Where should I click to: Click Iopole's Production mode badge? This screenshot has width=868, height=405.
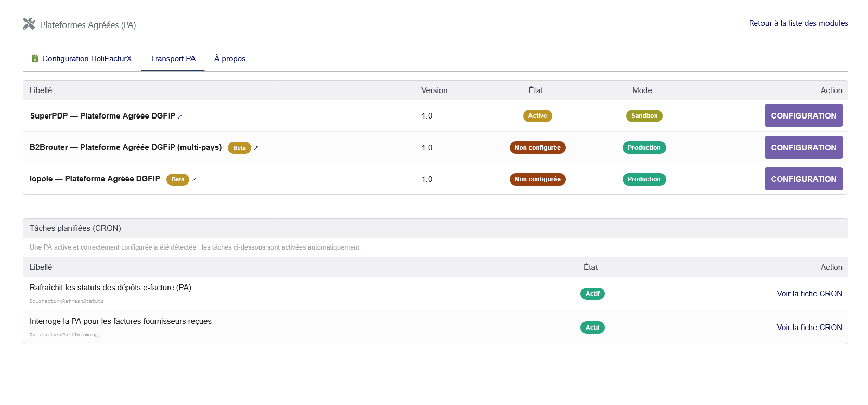(x=644, y=179)
